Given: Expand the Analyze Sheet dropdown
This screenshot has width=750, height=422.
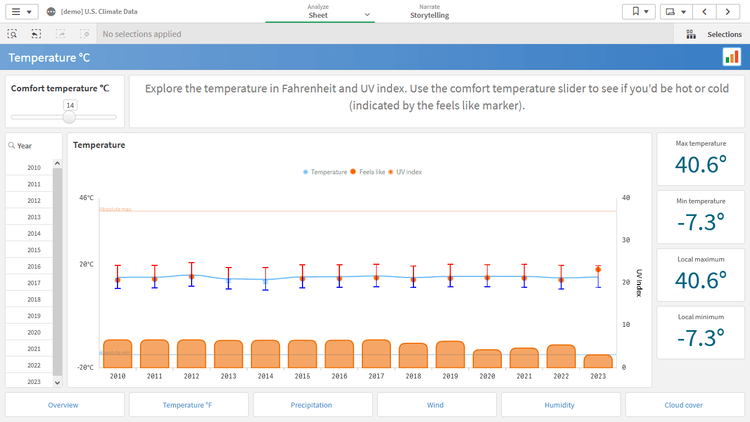Looking at the screenshot, I should click(368, 15).
